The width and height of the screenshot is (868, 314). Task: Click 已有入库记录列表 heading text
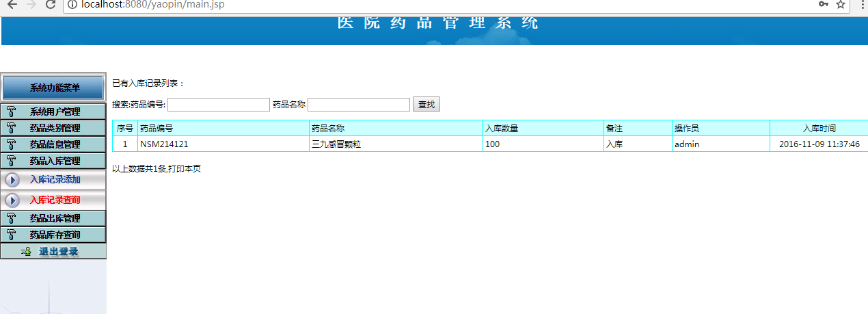tap(148, 83)
